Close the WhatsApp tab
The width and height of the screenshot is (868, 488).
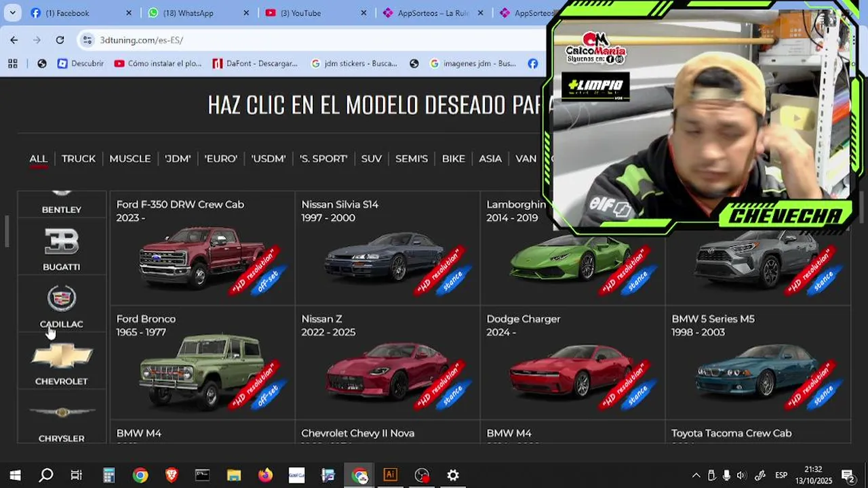coord(246,13)
